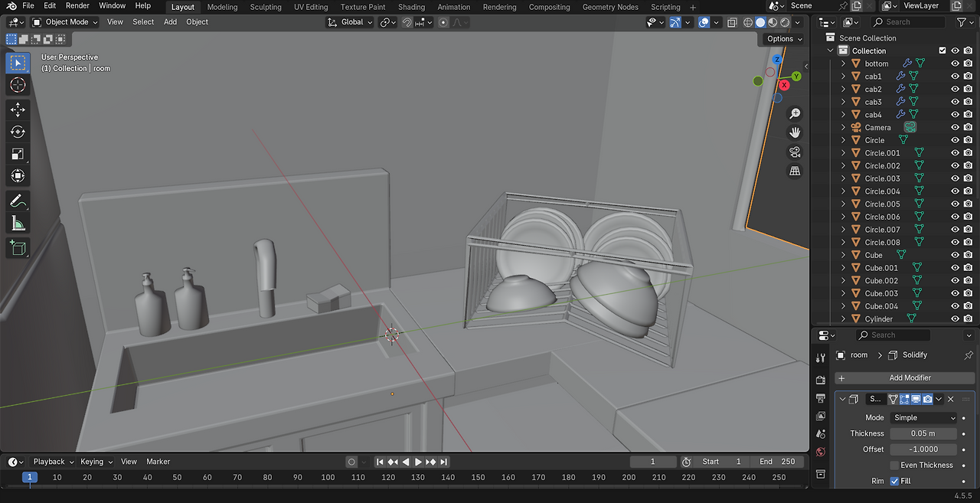
Task: Open the Object Mode dropdown
Action: coord(65,22)
